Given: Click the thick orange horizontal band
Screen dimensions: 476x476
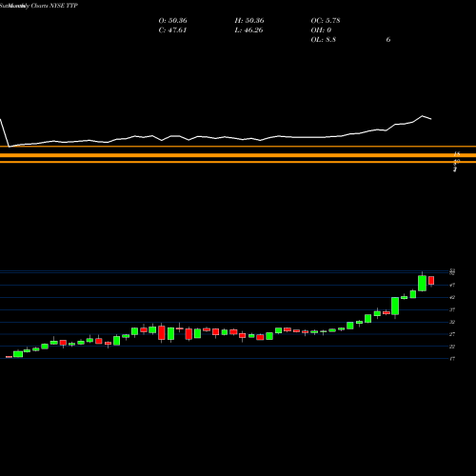Looking at the screenshot, I should pos(238,155).
